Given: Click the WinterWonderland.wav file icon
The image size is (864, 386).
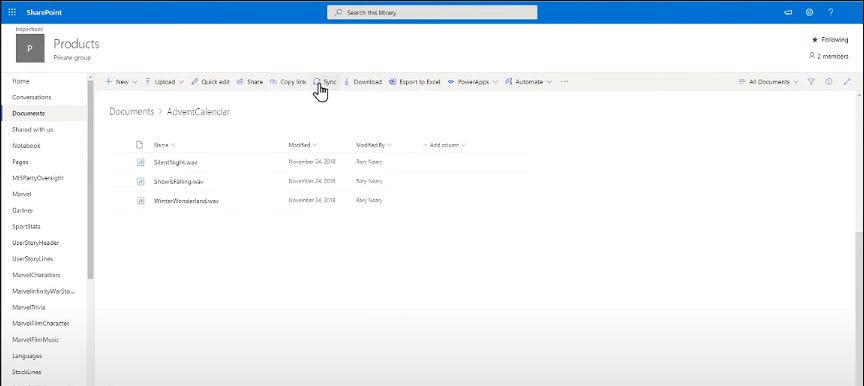Looking at the screenshot, I should pos(140,200).
